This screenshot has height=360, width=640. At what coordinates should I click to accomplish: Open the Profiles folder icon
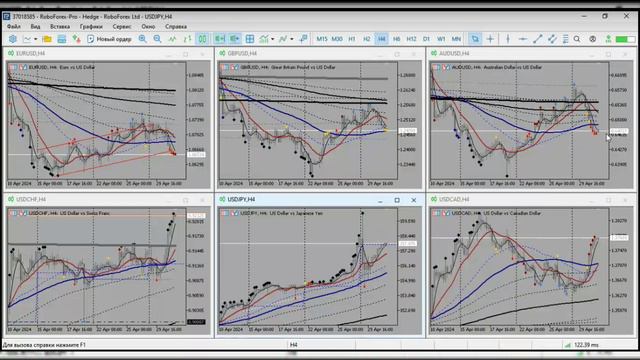coord(47,39)
